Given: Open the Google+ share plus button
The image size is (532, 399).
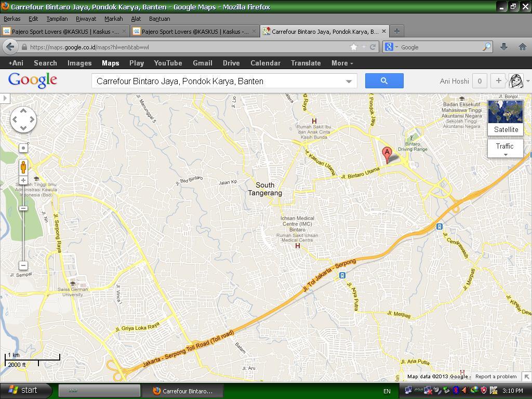Looking at the screenshot, I should 498,81.
